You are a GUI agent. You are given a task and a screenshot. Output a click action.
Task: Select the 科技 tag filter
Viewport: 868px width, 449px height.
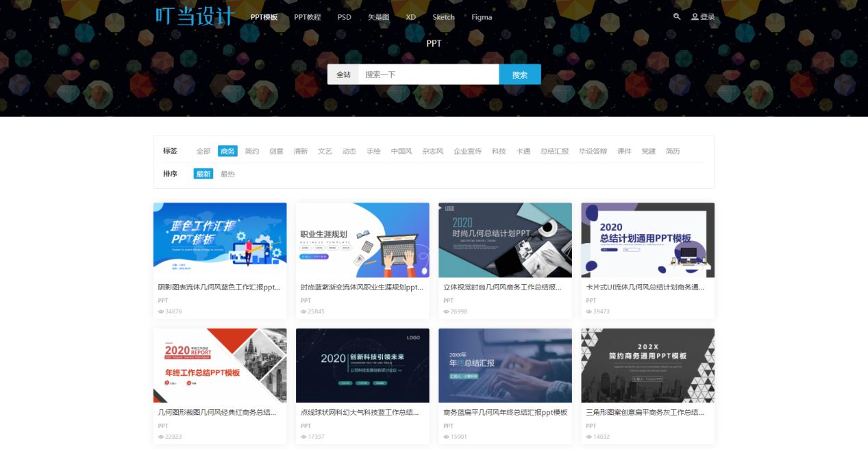click(x=498, y=151)
